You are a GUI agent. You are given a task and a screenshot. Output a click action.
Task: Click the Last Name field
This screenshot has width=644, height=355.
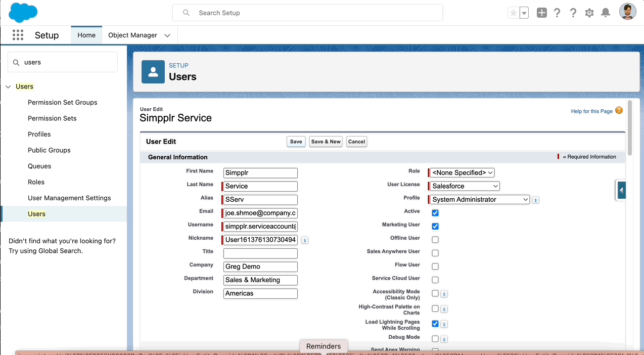coord(260,186)
